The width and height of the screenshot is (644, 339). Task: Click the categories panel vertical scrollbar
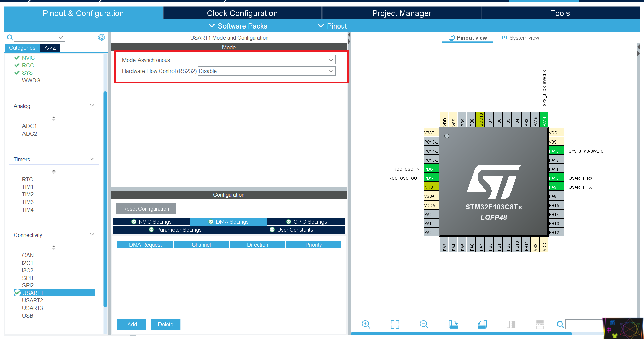[105, 199]
